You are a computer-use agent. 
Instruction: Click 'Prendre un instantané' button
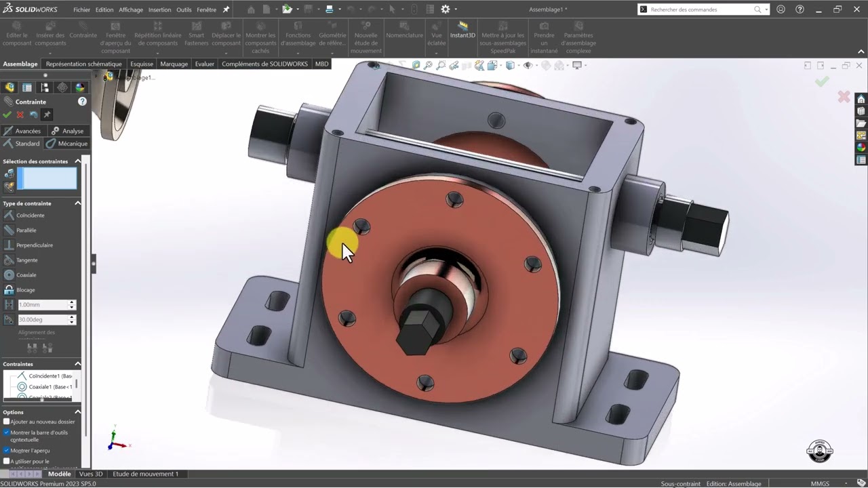click(544, 37)
